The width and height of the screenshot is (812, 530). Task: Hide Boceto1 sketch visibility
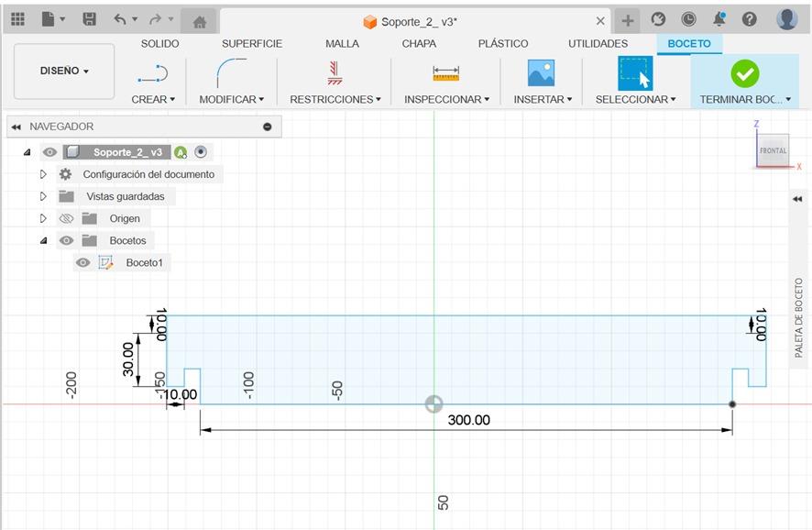point(82,262)
